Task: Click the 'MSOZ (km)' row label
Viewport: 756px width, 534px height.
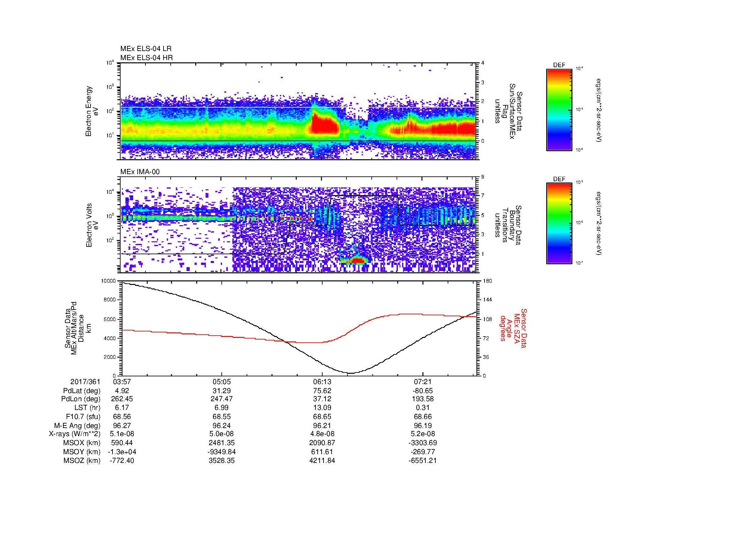Action: point(82,461)
